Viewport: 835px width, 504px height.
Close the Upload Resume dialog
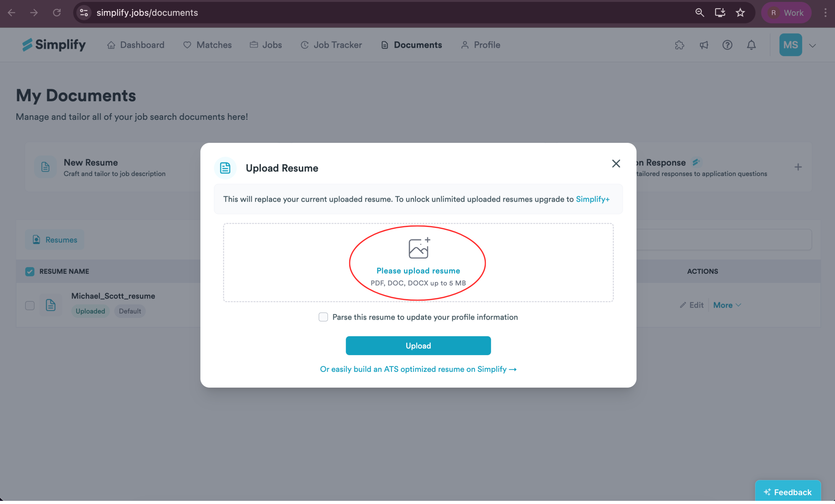point(616,163)
